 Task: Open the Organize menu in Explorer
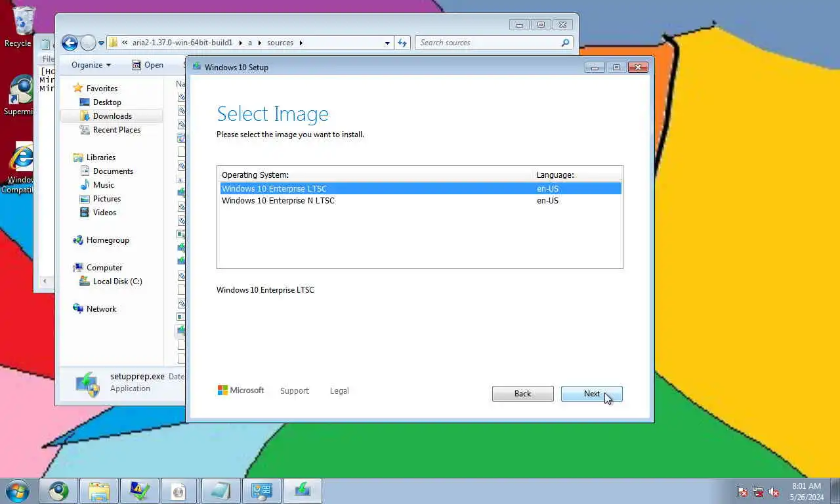91,65
